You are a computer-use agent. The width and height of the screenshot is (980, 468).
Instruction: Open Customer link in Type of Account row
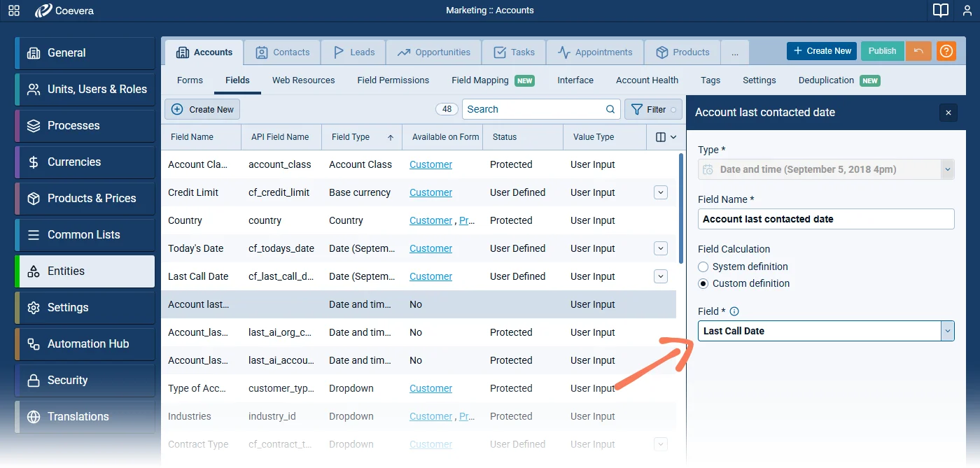tap(430, 388)
